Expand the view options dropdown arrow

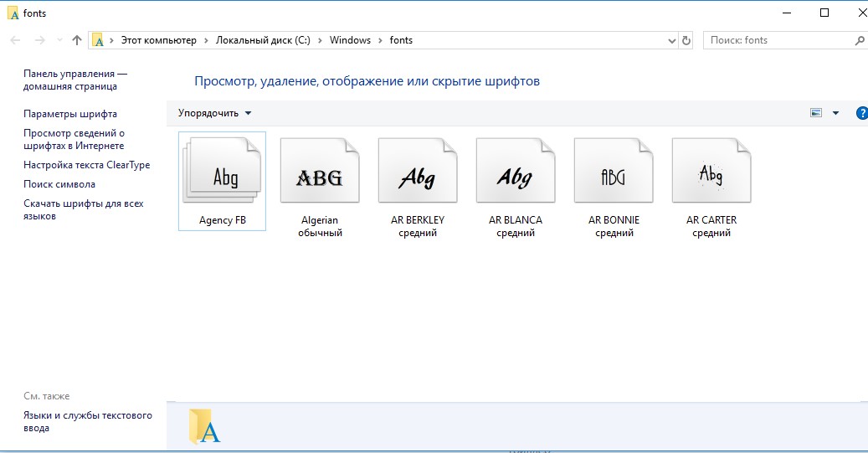click(835, 113)
